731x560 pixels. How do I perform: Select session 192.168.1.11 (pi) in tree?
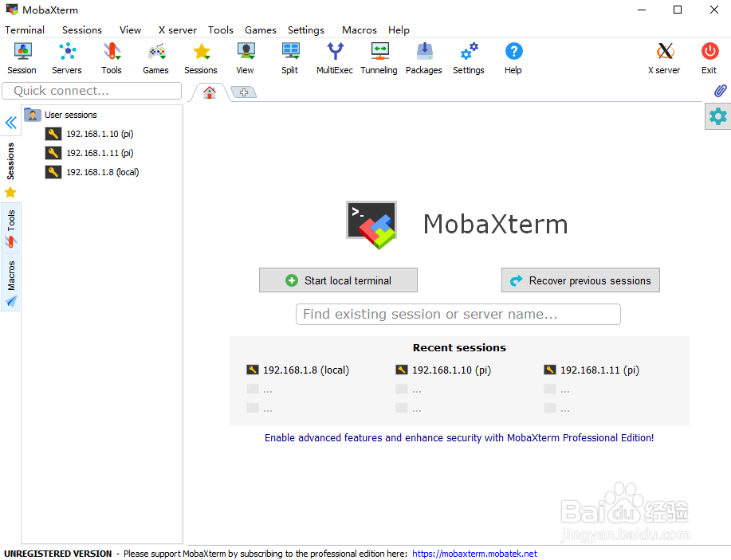click(89, 153)
